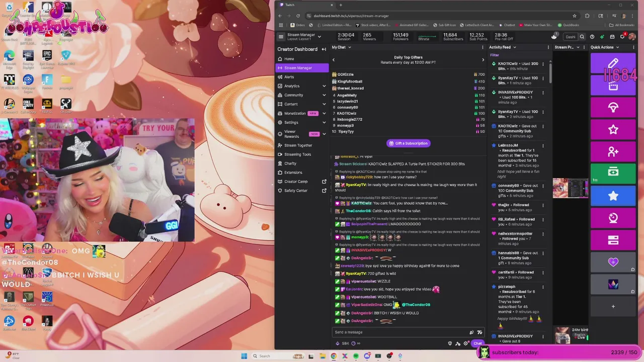Click the clock-arrow quick action tile
Viewport: 644px width, 362px height.
(x=613, y=218)
